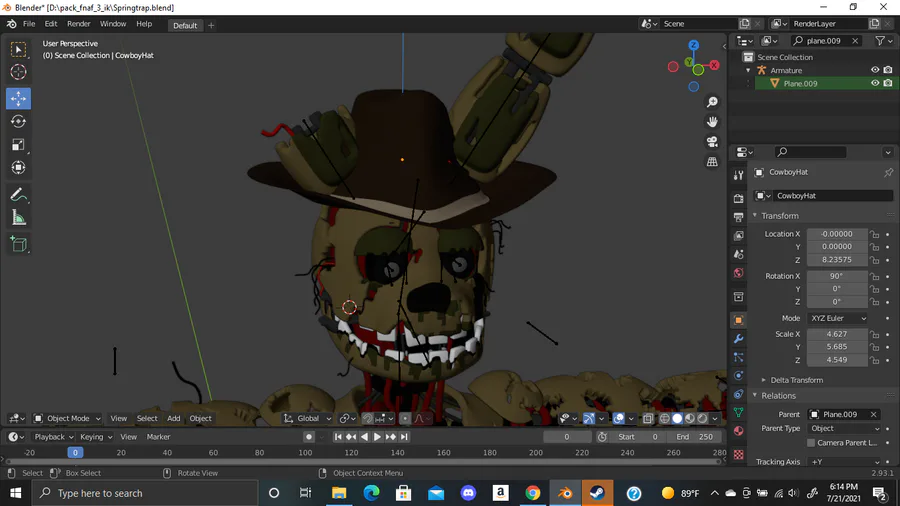Expand the Delta Transform panel

[796, 380]
